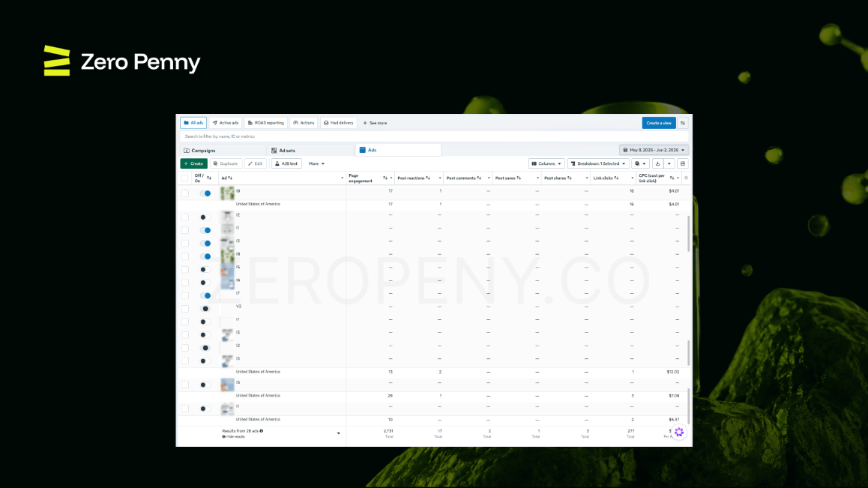868x488 pixels.
Task: Click See more views
Action: [375, 123]
